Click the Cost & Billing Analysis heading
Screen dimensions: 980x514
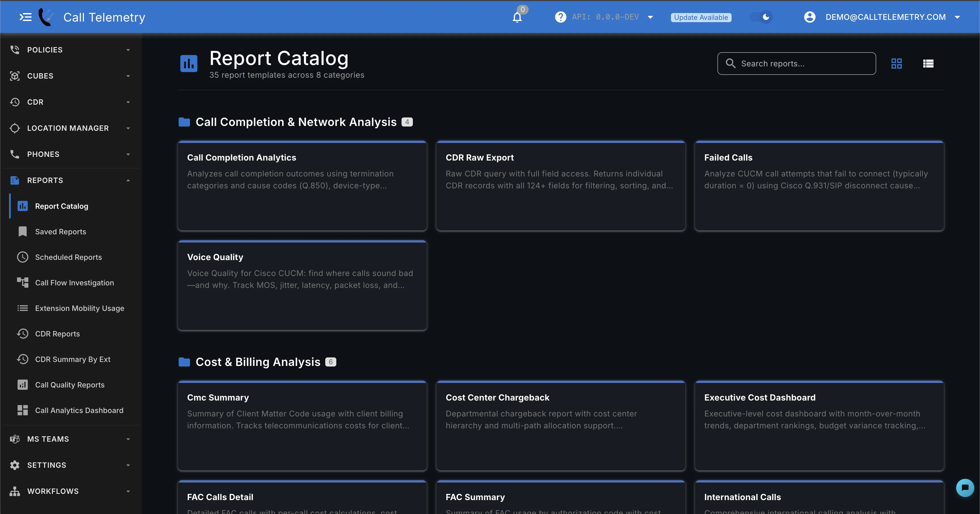tap(258, 362)
